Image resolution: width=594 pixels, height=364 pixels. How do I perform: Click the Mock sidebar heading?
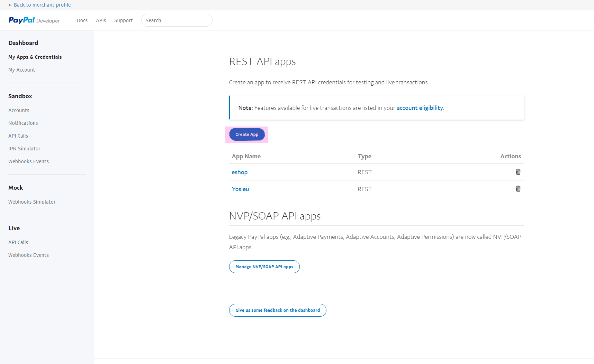tap(16, 188)
